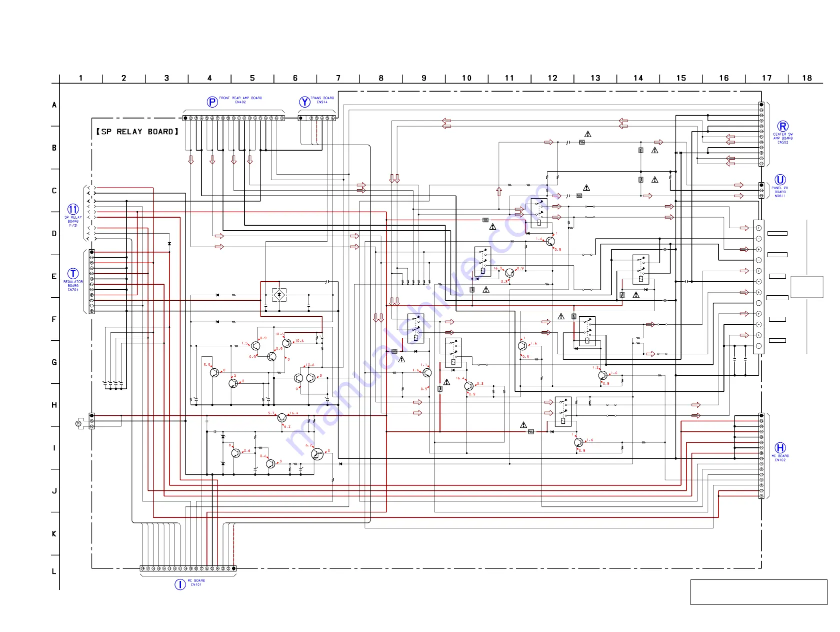This screenshot has height=632, width=840.
Task: Click the motor symbol labeled M
Action: [x=78, y=424]
